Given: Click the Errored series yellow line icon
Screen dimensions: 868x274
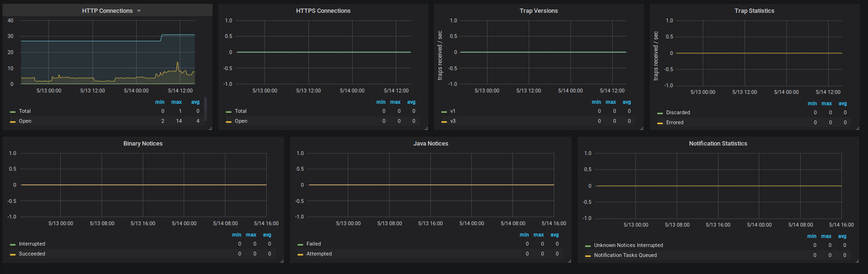Looking at the screenshot, I should (660, 123).
